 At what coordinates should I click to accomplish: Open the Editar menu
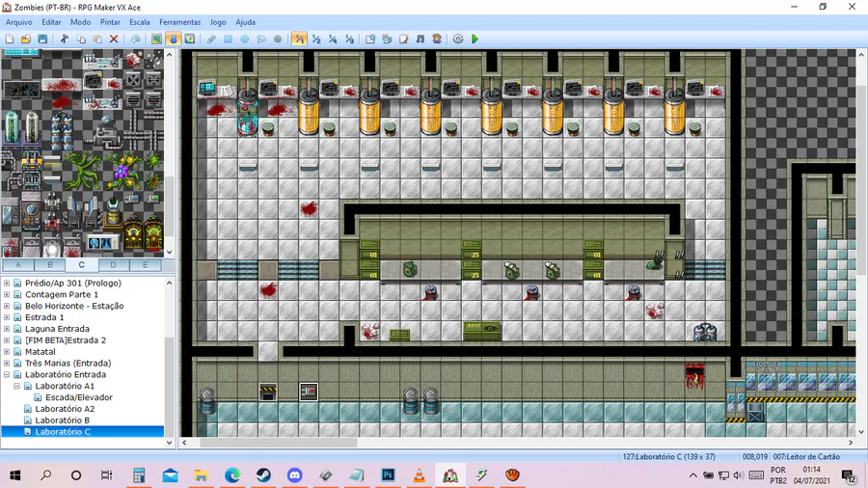tap(51, 22)
